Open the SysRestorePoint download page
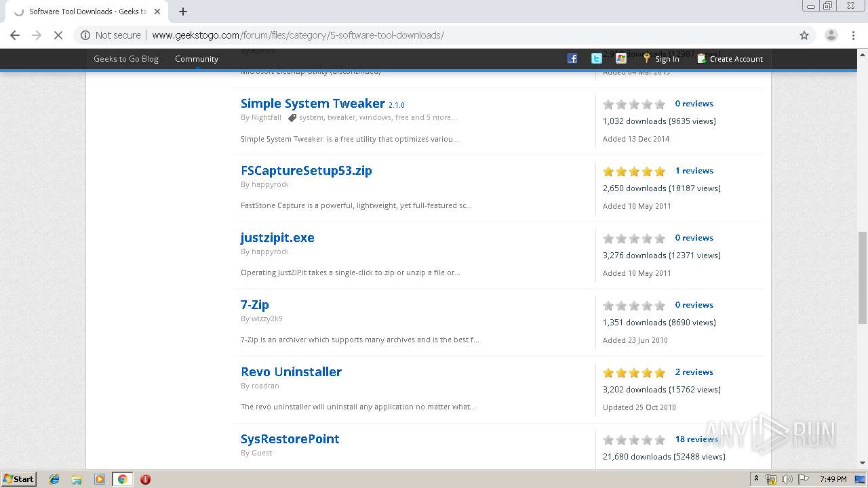The height and width of the screenshot is (488, 868). pos(290,439)
